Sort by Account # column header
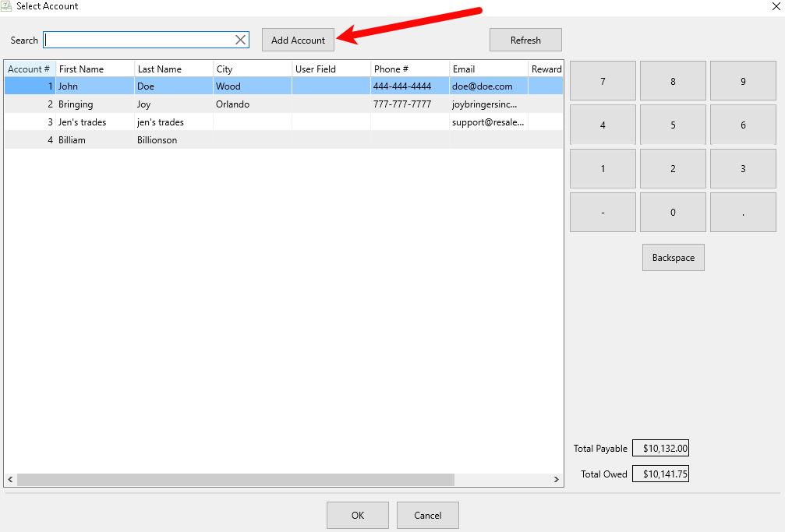The width and height of the screenshot is (785, 532). pyautogui.click(x=30, y=69)
